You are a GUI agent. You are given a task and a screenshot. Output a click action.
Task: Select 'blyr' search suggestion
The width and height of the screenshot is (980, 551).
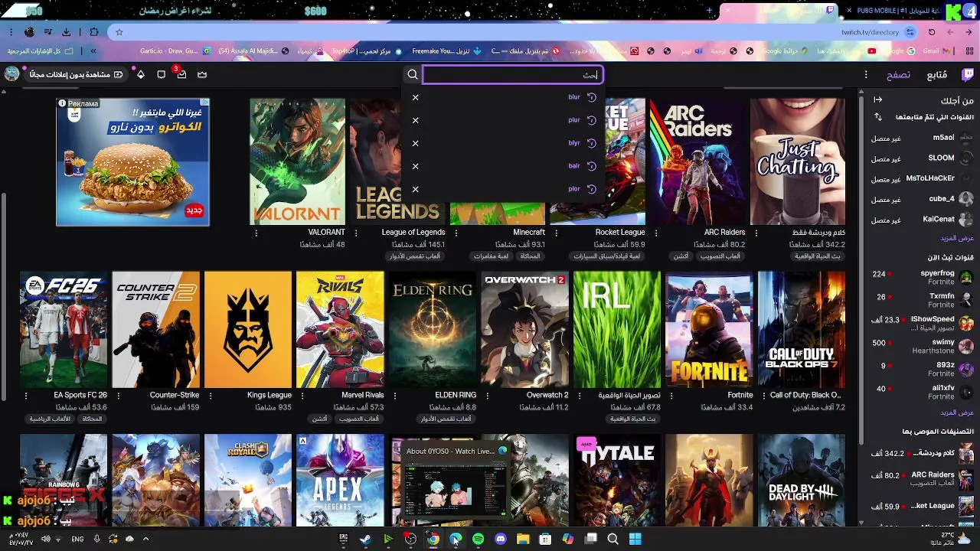coord(503,143)
